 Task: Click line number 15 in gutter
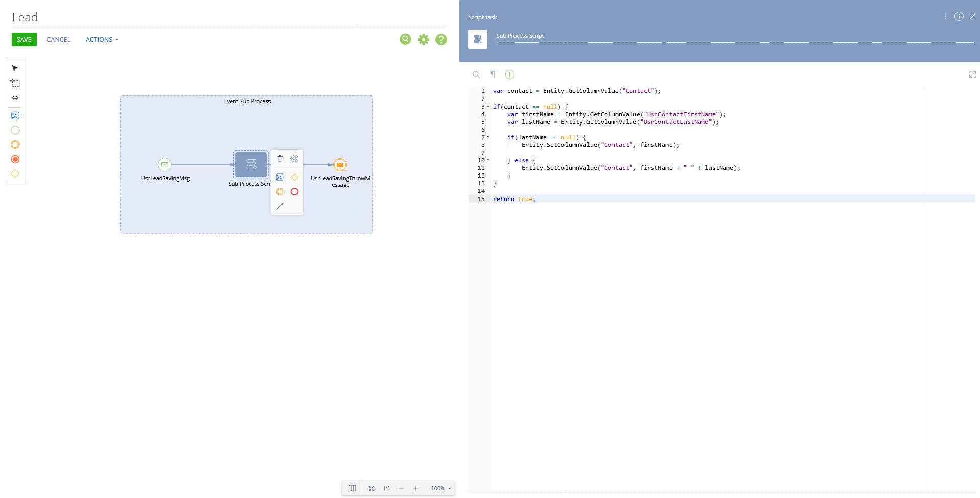pyautogui.click(x=481, y=199)
